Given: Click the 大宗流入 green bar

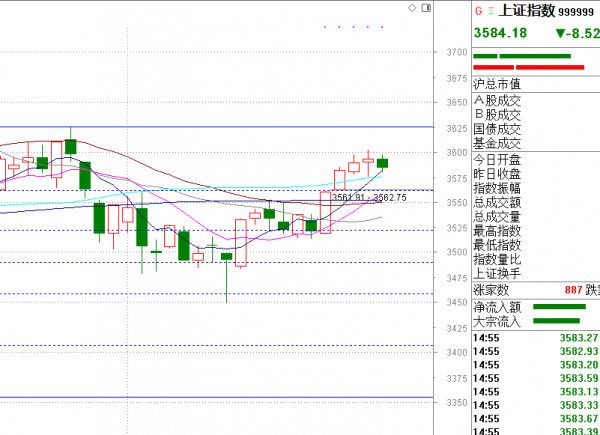Looking at the screenshot, I should pyautogui.click(x=557, y=321).
